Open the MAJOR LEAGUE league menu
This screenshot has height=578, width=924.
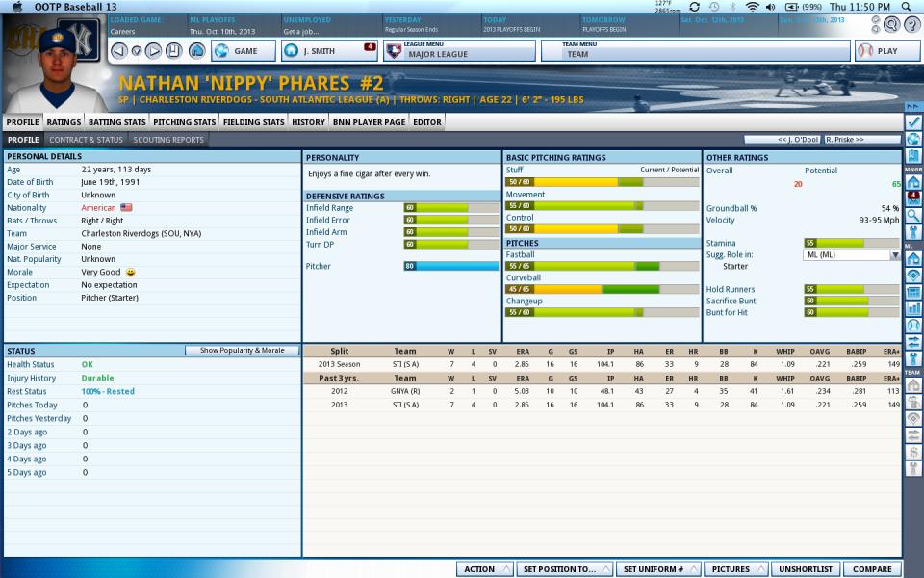[x=459, y=51]
